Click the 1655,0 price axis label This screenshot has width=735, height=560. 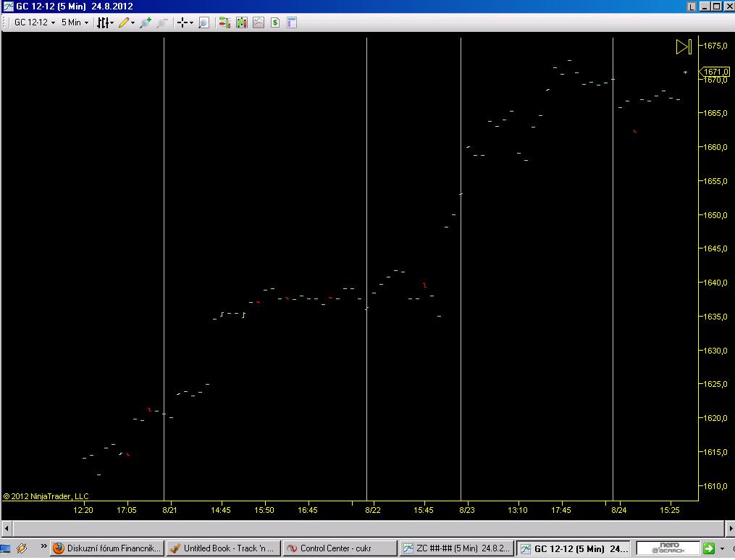pyautogui.click(x=715, y=181)
